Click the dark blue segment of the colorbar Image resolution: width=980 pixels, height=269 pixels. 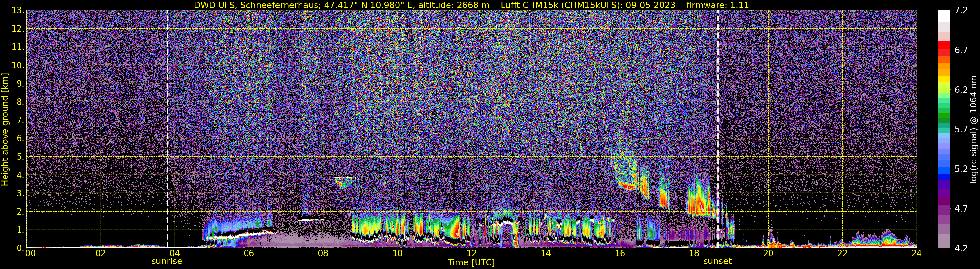(944, 177)
